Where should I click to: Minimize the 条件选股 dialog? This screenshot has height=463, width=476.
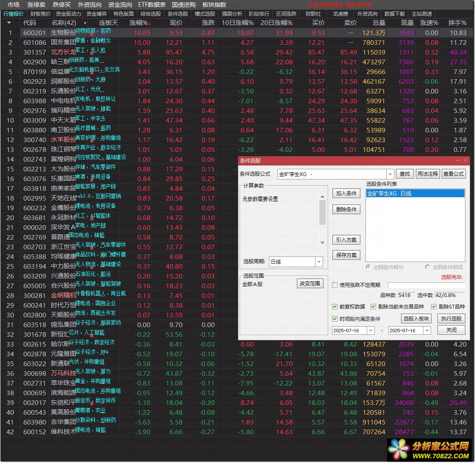[457, 160]
